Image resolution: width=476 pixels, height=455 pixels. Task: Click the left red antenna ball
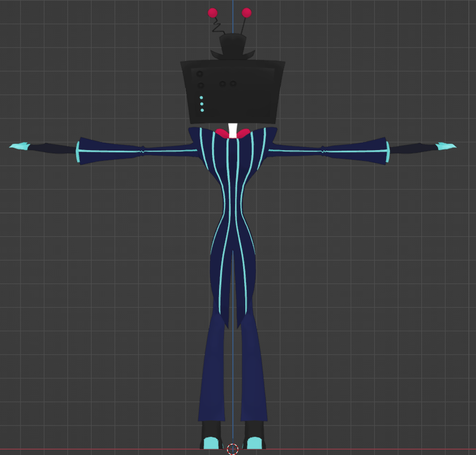coord(213,13)
